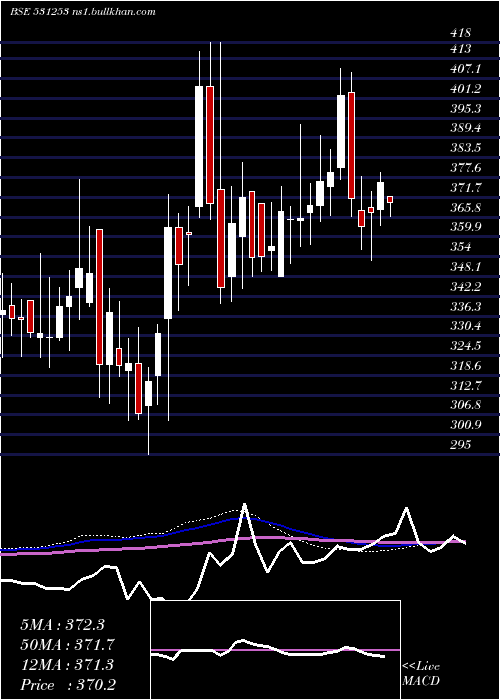Click the 306.8 price level label
This screenshot has height=700, width=500.
point(465,405)
